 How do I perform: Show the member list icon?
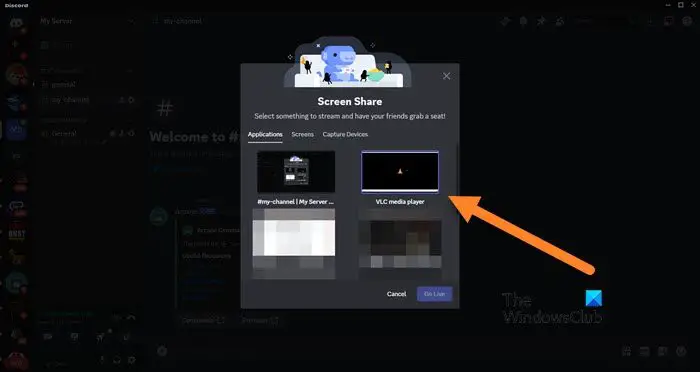(x=559, y=21)
